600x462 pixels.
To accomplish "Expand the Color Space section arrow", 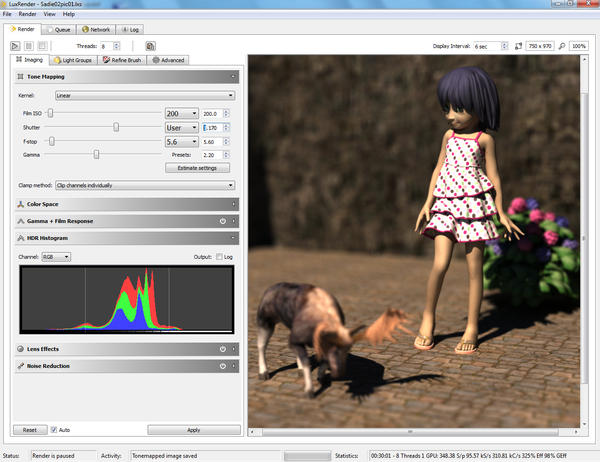I will pyautogui.click(x=233, y=204).
